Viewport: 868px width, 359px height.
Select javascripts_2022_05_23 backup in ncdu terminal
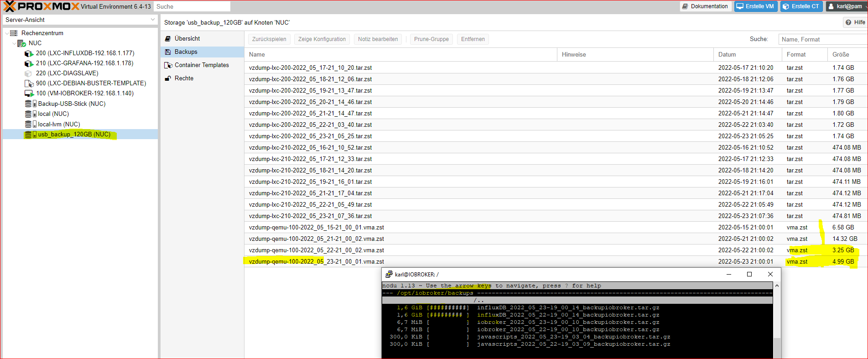tap(574, 337)
